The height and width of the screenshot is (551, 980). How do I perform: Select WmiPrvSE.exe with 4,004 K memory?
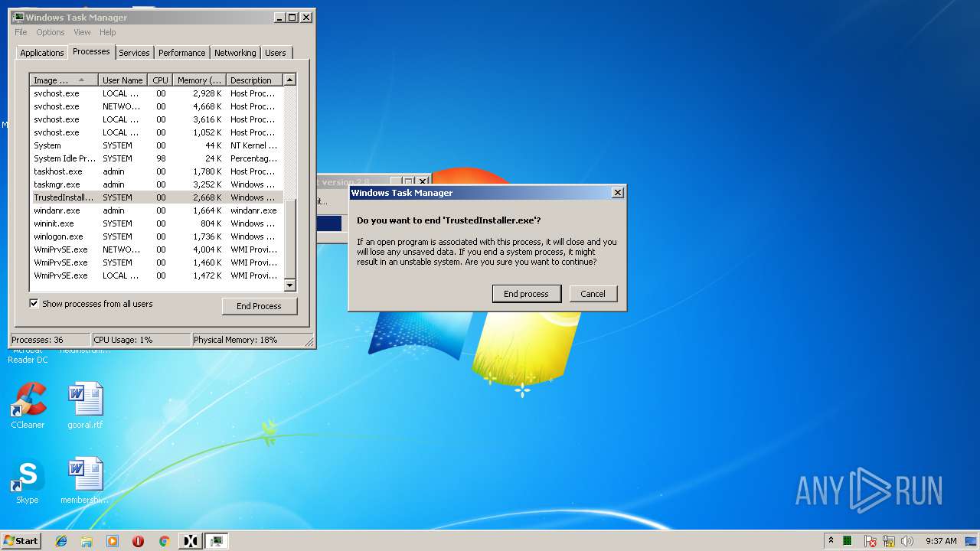point(156,249)
